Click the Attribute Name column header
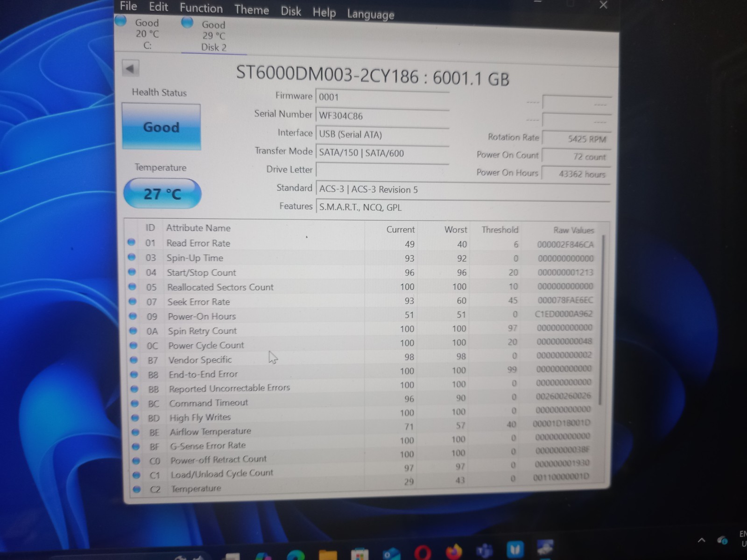Image resolution: width=747 pixels, height=560 pixels. point(198,228)
